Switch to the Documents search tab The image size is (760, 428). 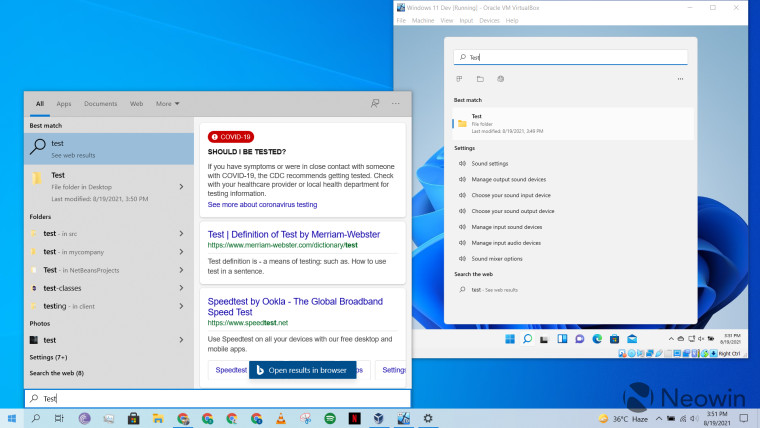[100, 104]
